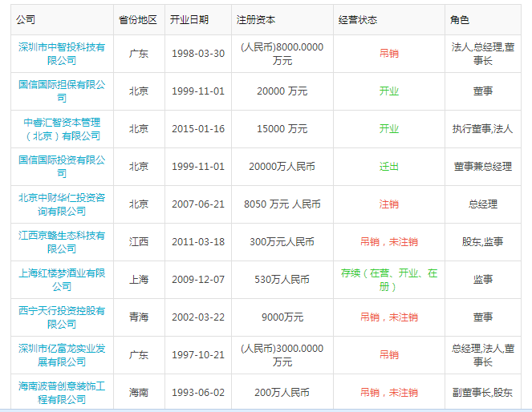
Task: Click status 存续（在营、开业、在册）
Action: [x=389, y=280]
